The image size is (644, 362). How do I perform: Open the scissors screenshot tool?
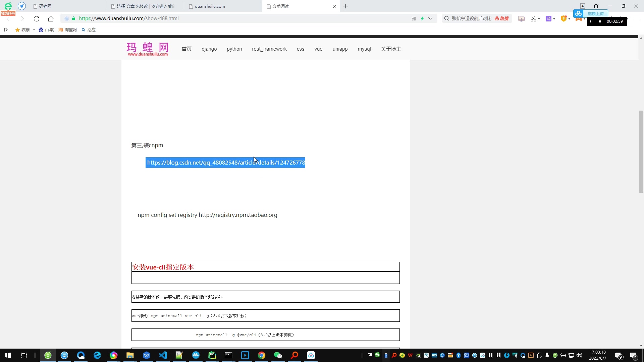tap(533, 19)
